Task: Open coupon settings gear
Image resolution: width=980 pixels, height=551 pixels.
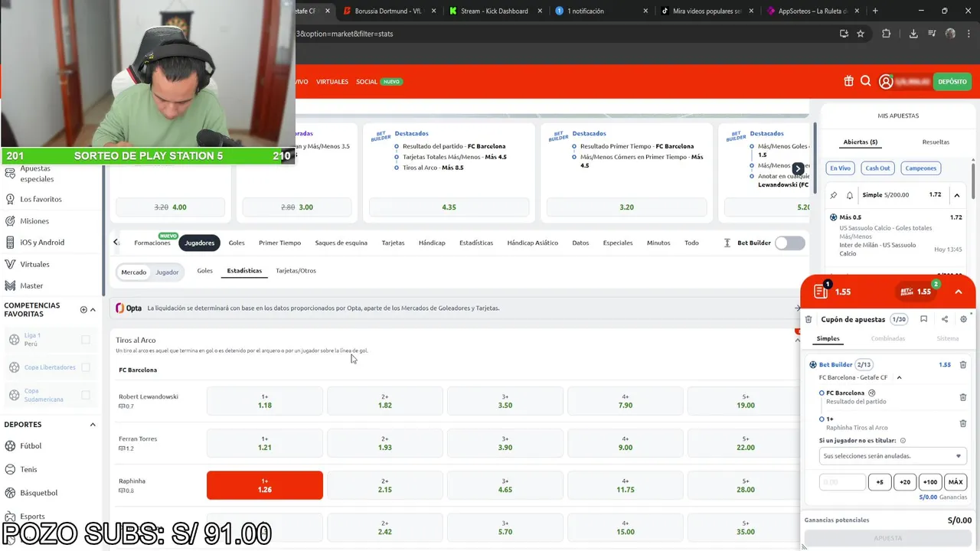Action: [x=964, y=319]
